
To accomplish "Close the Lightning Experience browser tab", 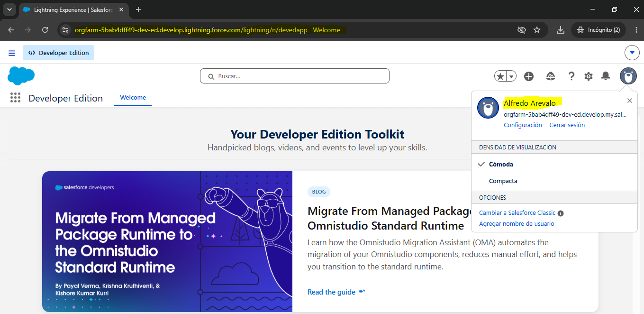I will (x=120, y=9).
